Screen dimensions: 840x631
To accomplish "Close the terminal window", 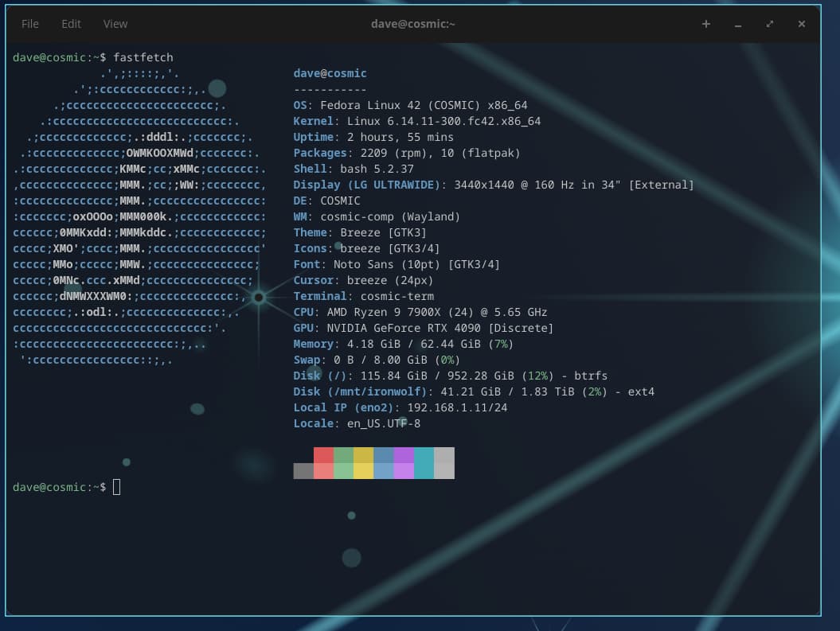I will click(x=802, y=24).
